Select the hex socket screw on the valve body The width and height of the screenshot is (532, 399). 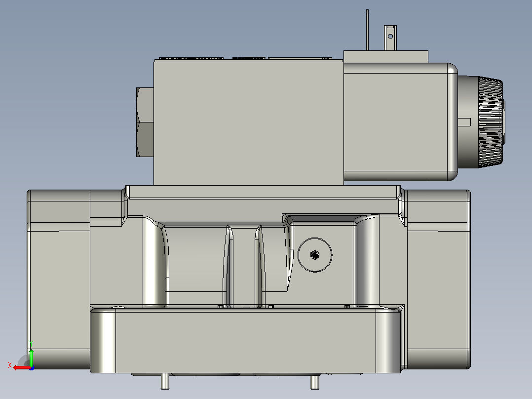click(315, 255)
